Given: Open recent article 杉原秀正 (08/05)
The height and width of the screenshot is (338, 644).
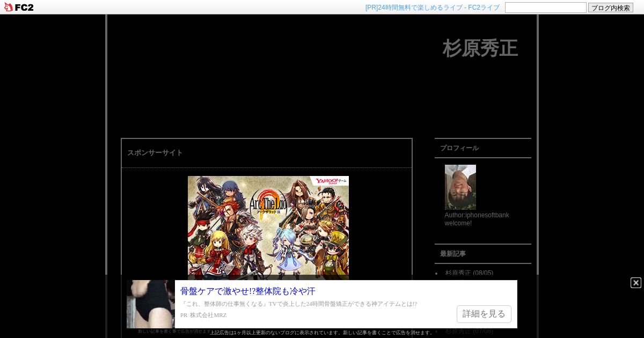Looking at the screenshot, I should coord(469,273).
